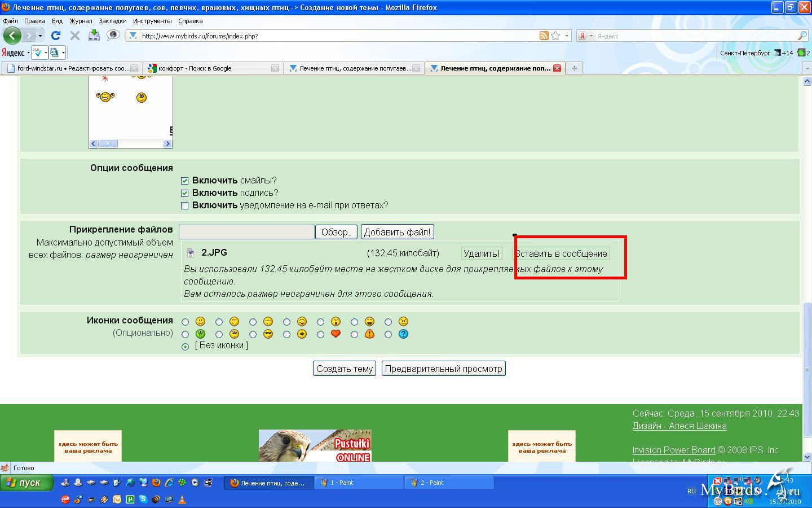Viewport: 812px width, 508px height.
Task: Launch the Skype icon in quick launch
Action: (143, 499)
